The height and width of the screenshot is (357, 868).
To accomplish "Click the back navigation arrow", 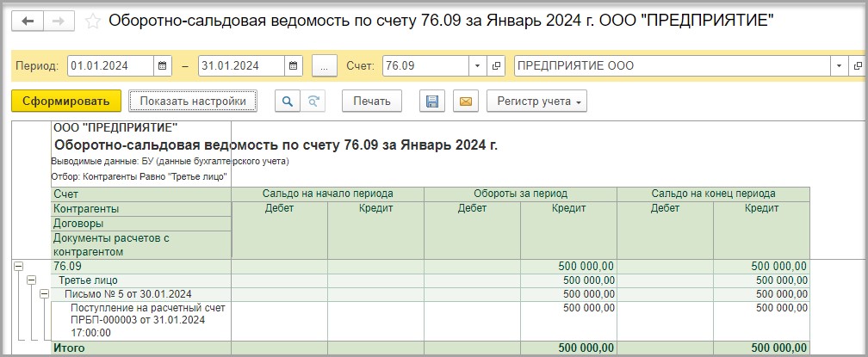I will point(28,21).
